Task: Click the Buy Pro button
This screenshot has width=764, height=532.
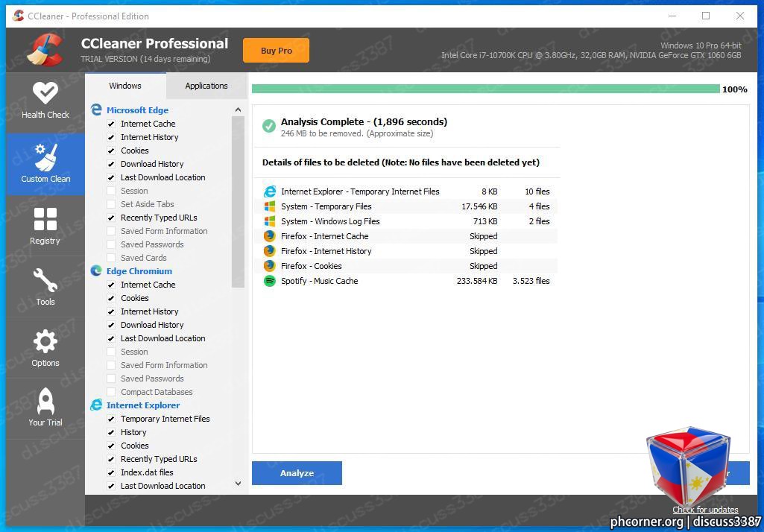Action: 277,50
